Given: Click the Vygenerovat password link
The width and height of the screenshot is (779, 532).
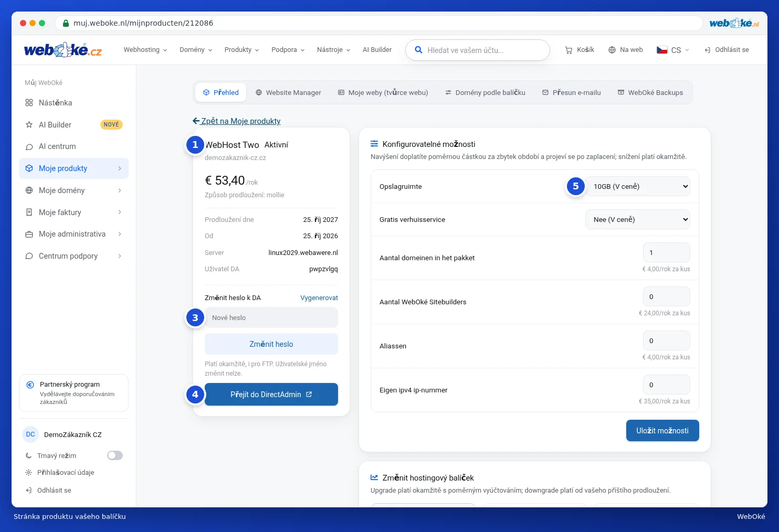Looking at the screenshot, I should [x=319, y=298].
